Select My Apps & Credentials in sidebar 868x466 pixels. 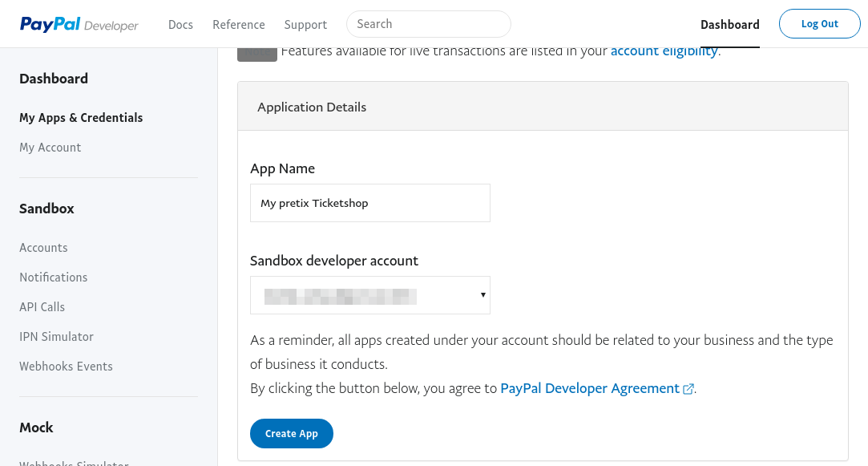tap(81, 118)
